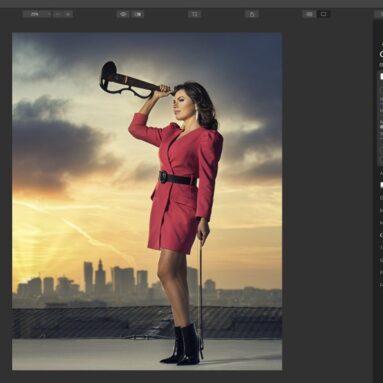383x383 pixels.
Task: Click the zoom out minus button
Action: [x=58, y=14]
